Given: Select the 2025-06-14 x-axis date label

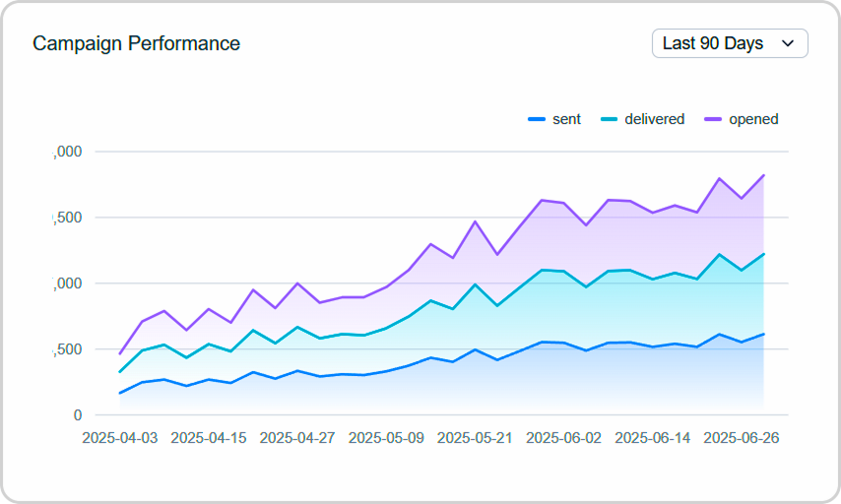Looking at the screenshot, I should [x=652, y=438].
